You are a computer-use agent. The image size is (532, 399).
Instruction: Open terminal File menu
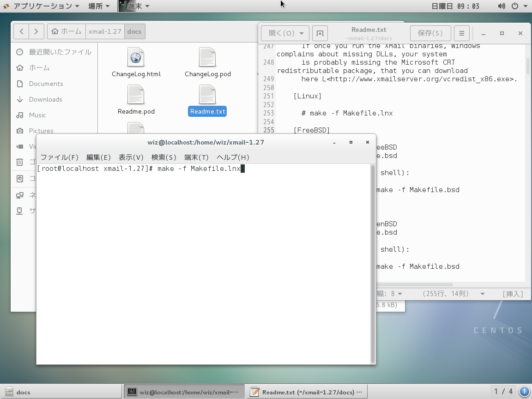point(60,157)
